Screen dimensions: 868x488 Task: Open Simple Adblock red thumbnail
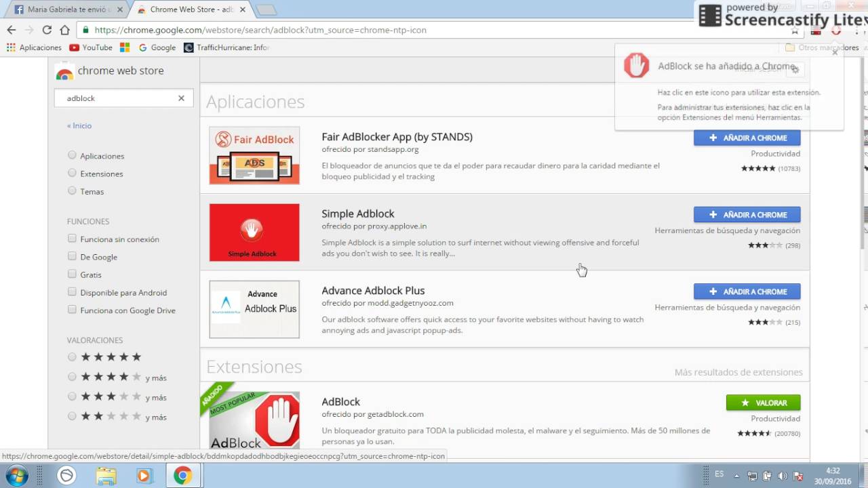(254, 232)
